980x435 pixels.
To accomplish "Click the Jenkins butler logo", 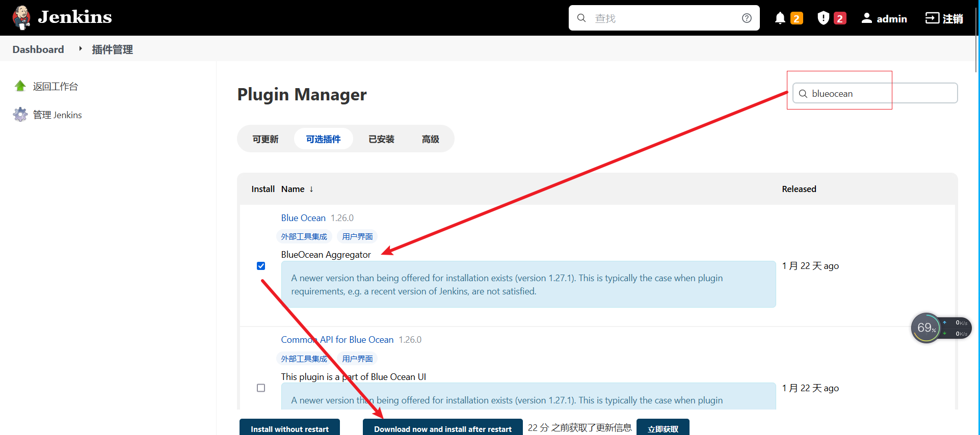I will coord(21,18).
